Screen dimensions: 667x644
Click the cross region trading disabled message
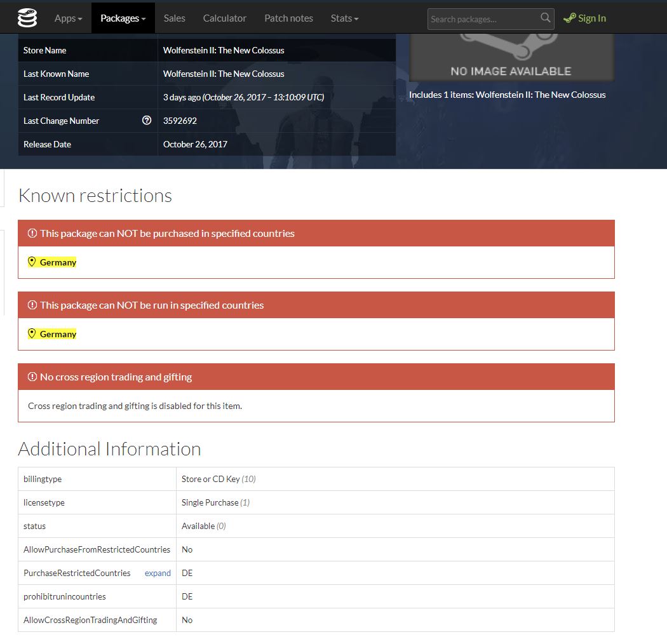[x=135, y=406]
